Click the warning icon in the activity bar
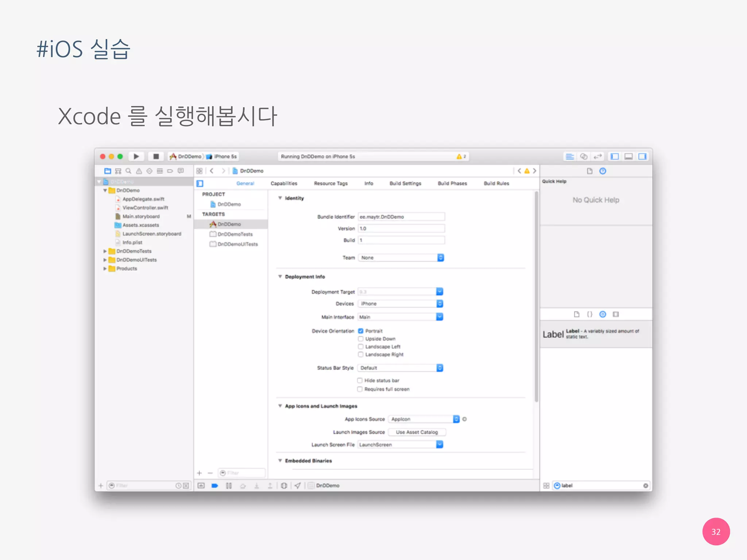 (459, 156)
